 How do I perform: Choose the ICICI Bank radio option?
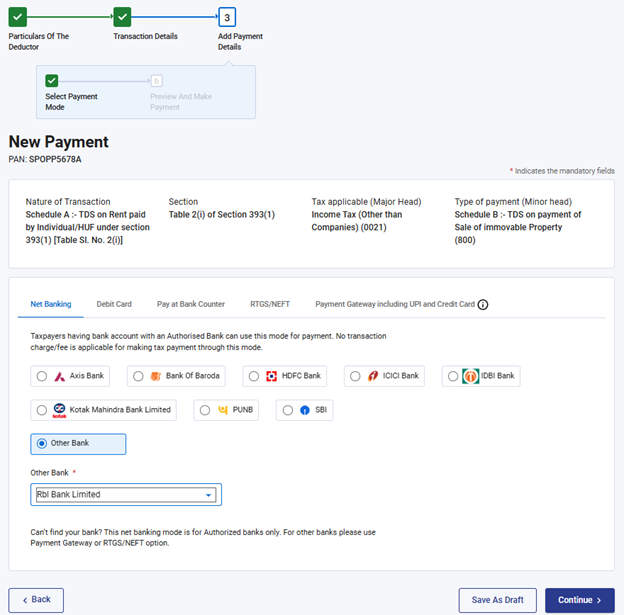click(x=357, y=376)
